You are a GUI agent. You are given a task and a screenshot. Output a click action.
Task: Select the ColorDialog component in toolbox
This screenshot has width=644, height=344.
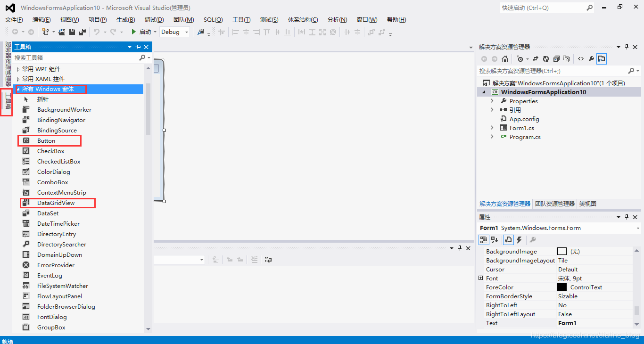tap(53, 172)
